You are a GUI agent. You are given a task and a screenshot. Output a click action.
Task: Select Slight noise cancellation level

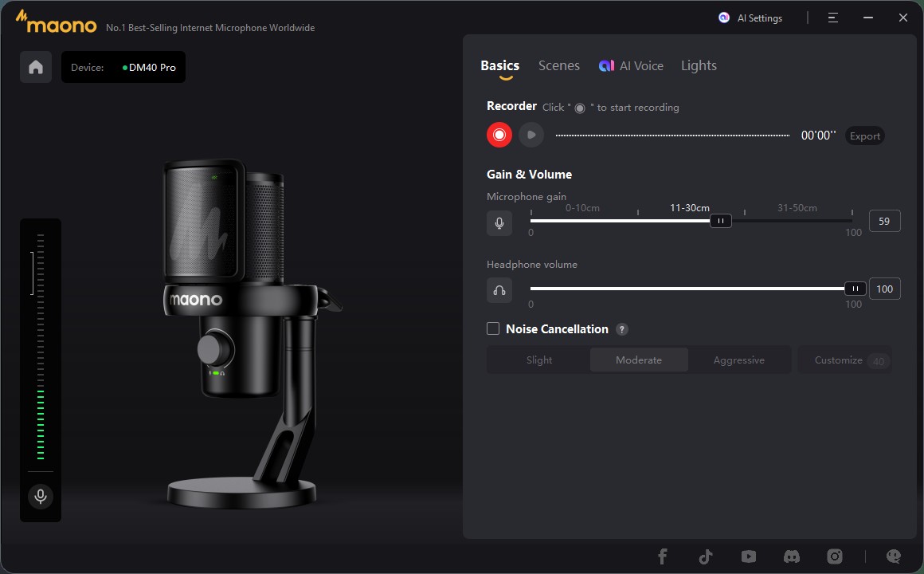pyautogui.click(x=539, y=360)
